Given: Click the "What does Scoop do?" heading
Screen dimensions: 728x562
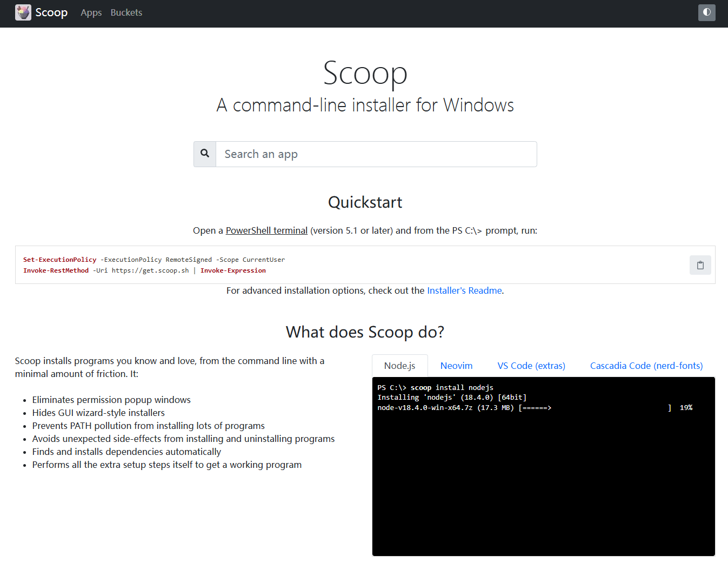Looking at the screenshot, I should (x=365, y=332).
